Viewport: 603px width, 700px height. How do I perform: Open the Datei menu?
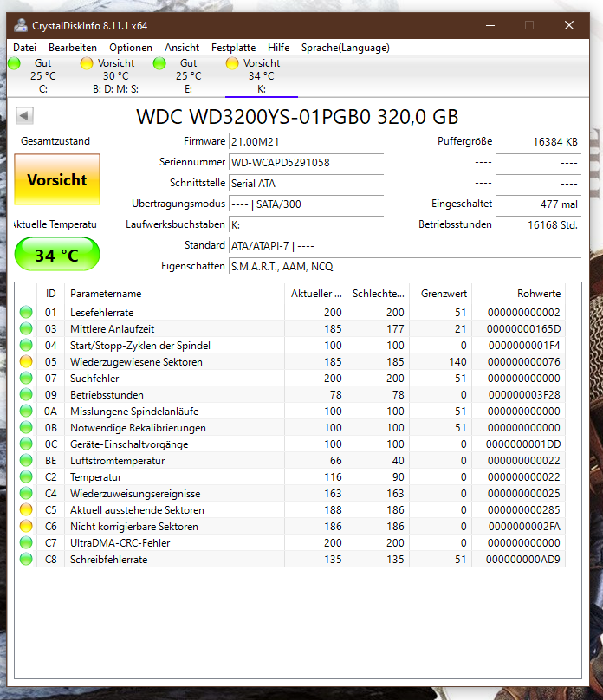tap(24, 48)
